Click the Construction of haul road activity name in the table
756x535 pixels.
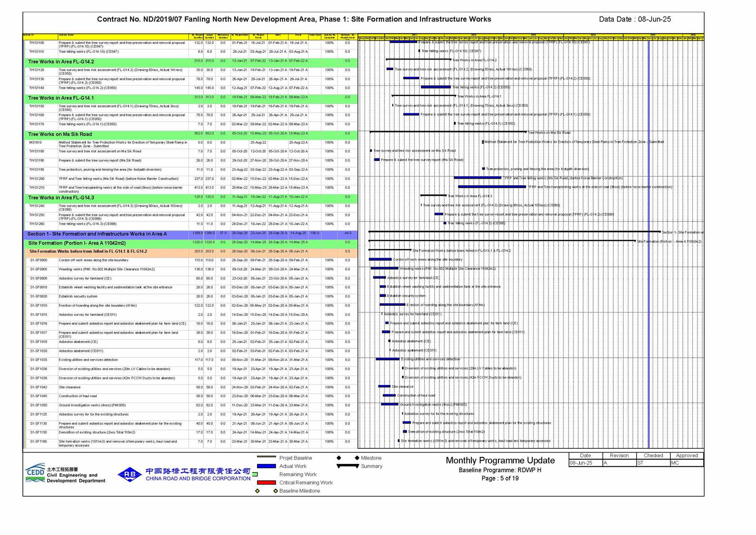[x=78, y=396]
